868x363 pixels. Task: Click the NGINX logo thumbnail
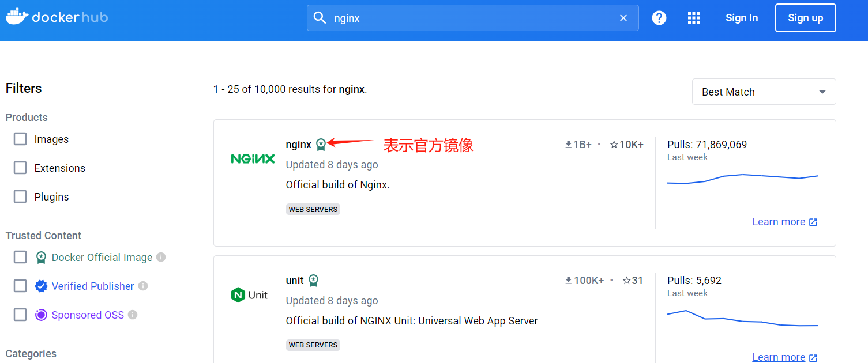pos(253,158)
